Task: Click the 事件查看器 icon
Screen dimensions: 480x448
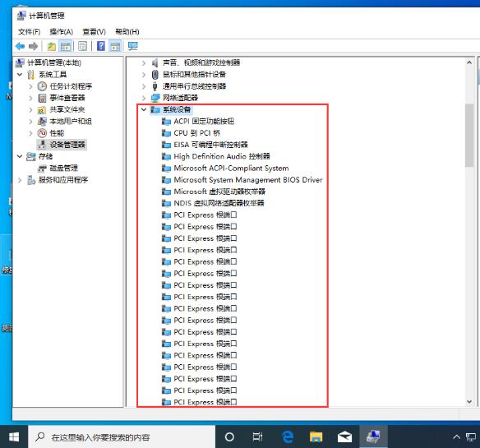Action: pos(42,98)
